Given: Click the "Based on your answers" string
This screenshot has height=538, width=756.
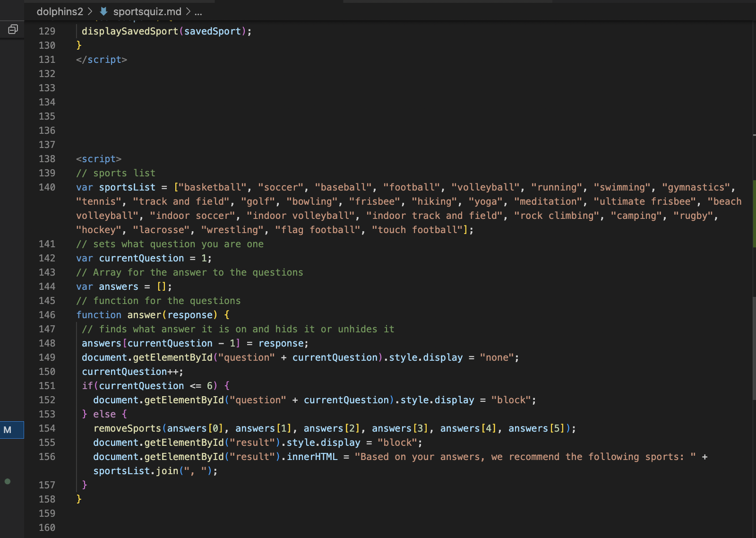Looking at the screenshot, I should (525, 457).
